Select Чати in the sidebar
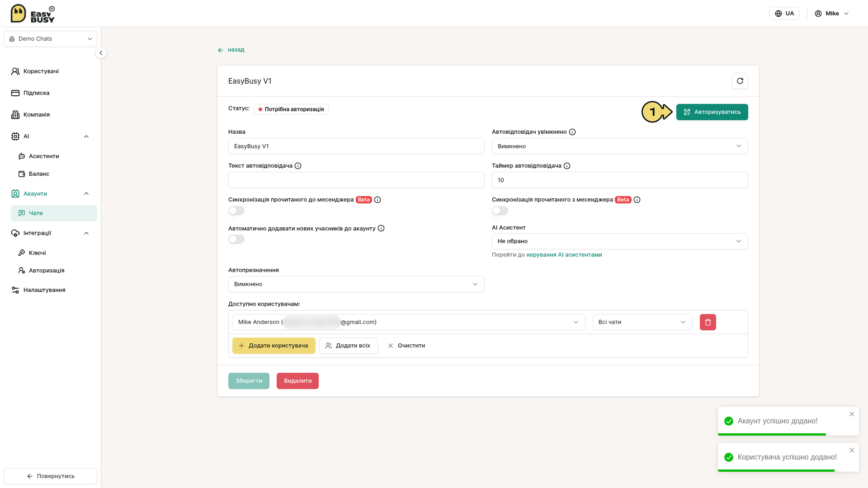Viewport: 868px width, 488px height. pyautogui.click(x=54, y=213)
